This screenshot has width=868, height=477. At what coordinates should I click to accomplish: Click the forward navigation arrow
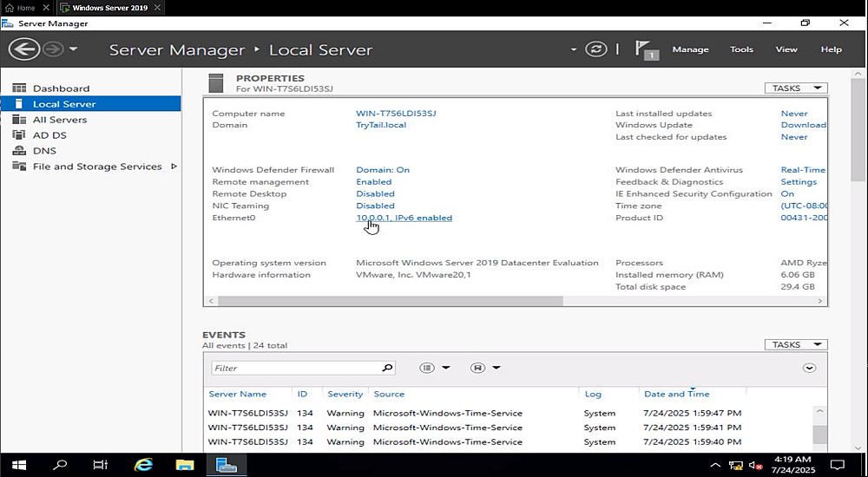pyautogui.click(x=53, y=49)
